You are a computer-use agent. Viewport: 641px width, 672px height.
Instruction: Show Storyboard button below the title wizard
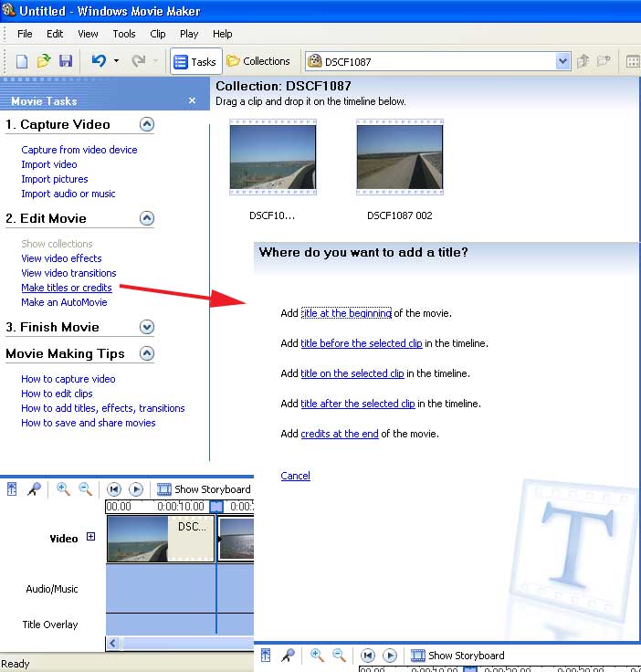pos(457,656)
